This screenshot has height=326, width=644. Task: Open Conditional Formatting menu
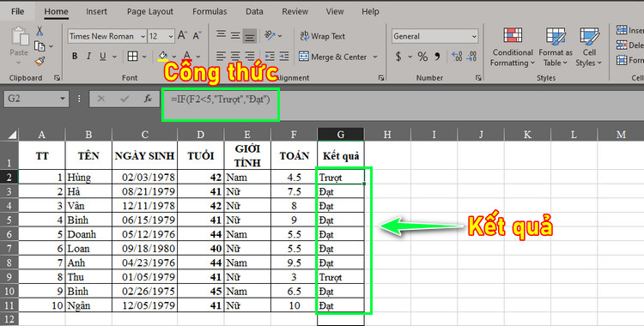tap(513, 46)
